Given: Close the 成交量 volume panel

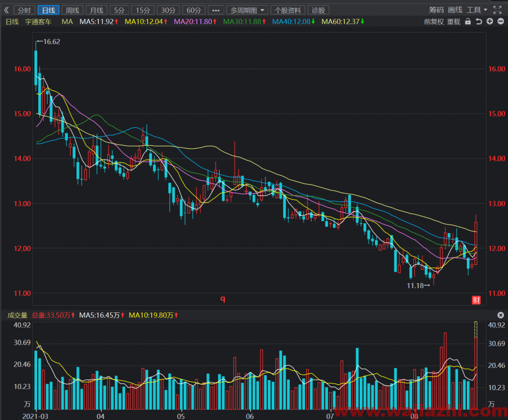Looking at the screenshot, I should (501, 315).
